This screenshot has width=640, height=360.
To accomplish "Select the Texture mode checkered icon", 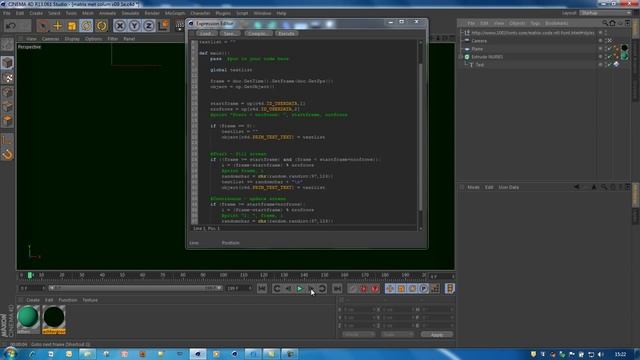I will [7, 78].
